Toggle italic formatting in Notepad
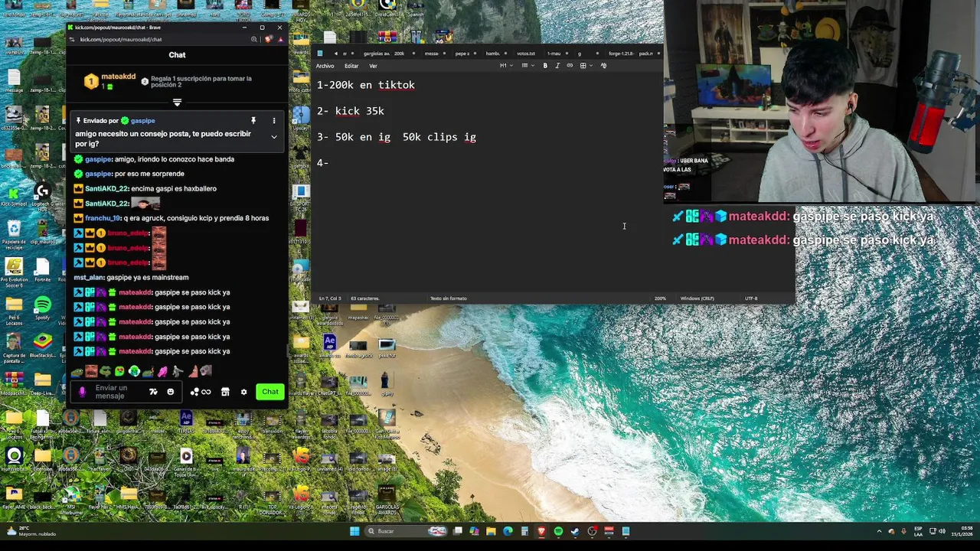 pyautogui.click(x=557, y=66)
